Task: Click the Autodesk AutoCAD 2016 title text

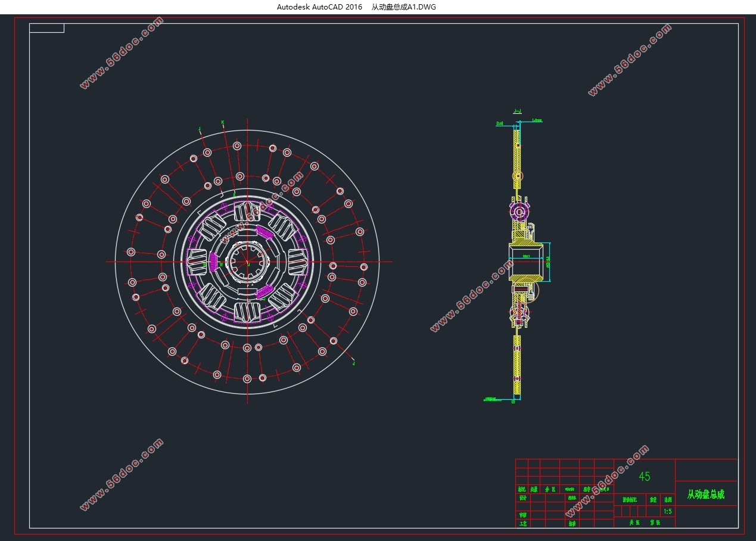Action: pos(319,7)
